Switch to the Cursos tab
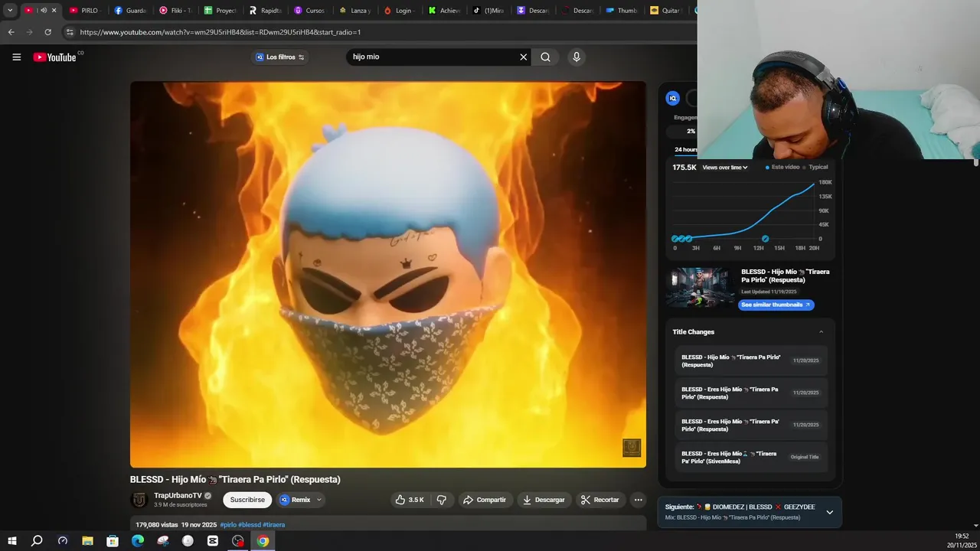 point(310,11)
